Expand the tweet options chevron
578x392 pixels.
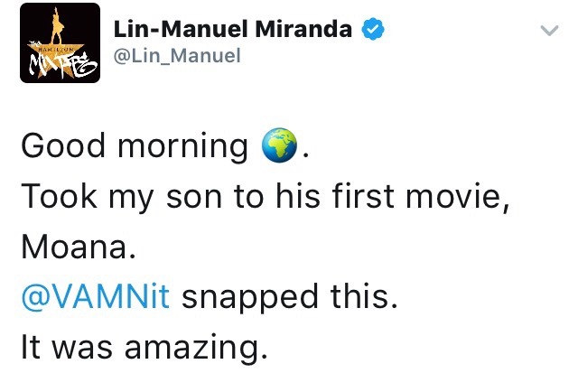pos(549,30)
